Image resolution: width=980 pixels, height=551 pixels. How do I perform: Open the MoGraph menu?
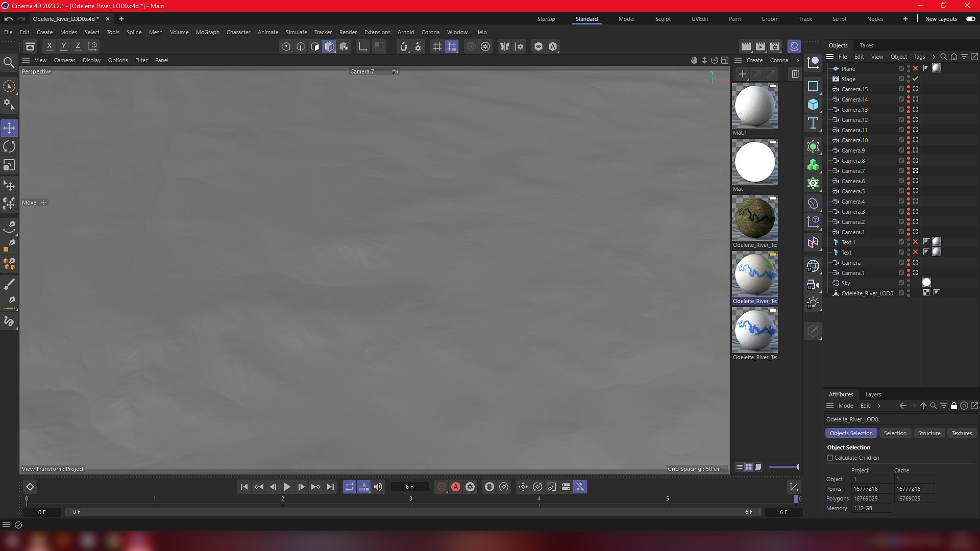click(x=207, y=32)
